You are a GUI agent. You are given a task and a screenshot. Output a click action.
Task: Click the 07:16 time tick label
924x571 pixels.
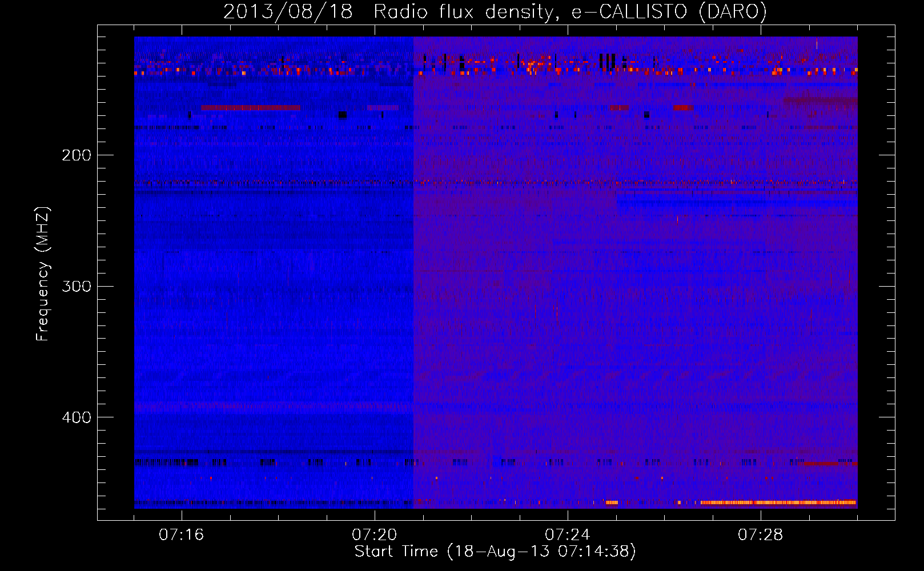tap(181, 535)
